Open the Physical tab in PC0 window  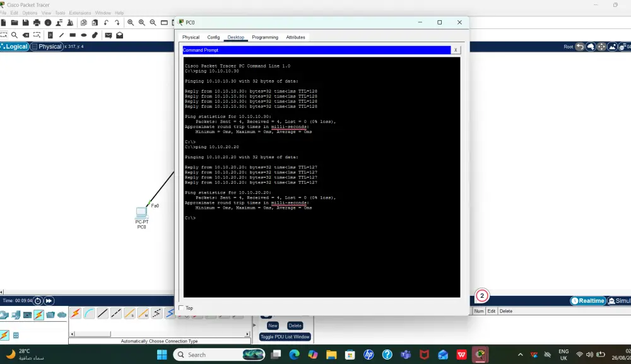click(191, 37)
